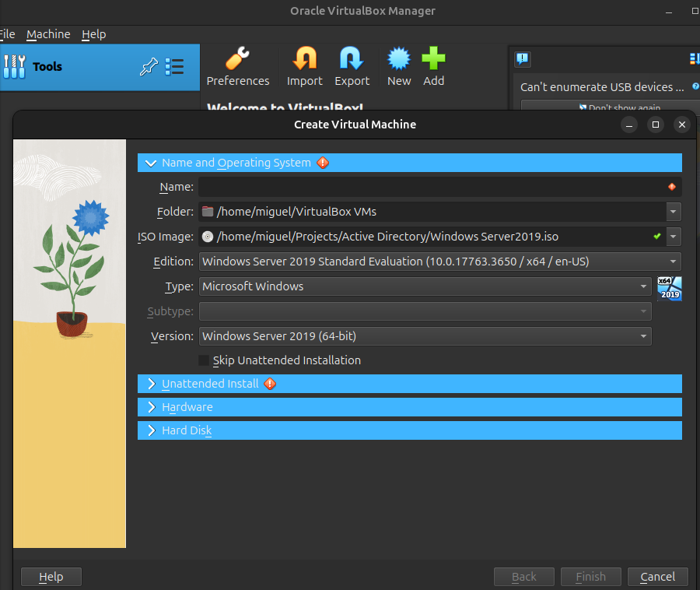Close the Create Virtual Machine dialog
Viewport: 700px width, 590px height.
pyautogui.click(x=681, y=125)
